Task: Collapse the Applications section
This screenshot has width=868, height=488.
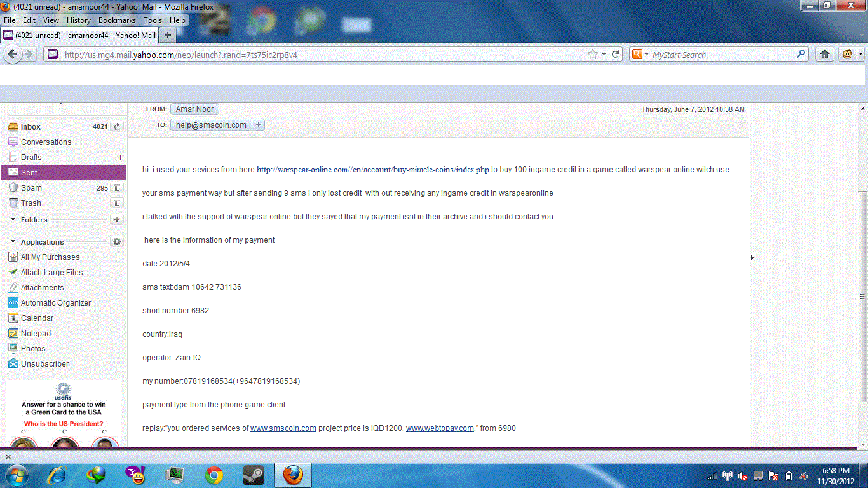Action: [x=13, y=242]
